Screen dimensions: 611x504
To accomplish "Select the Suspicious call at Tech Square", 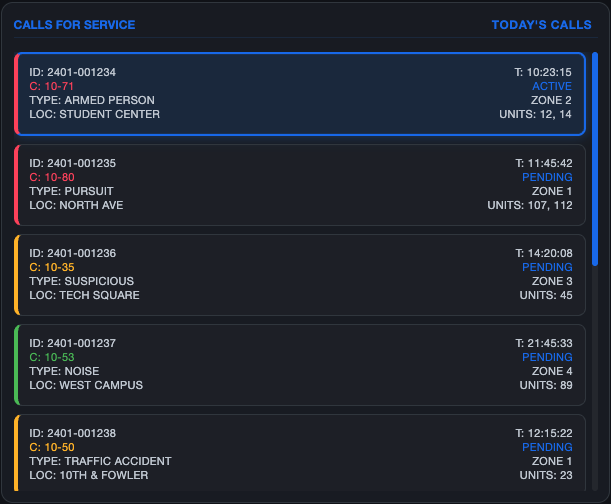I will [300, 274].
